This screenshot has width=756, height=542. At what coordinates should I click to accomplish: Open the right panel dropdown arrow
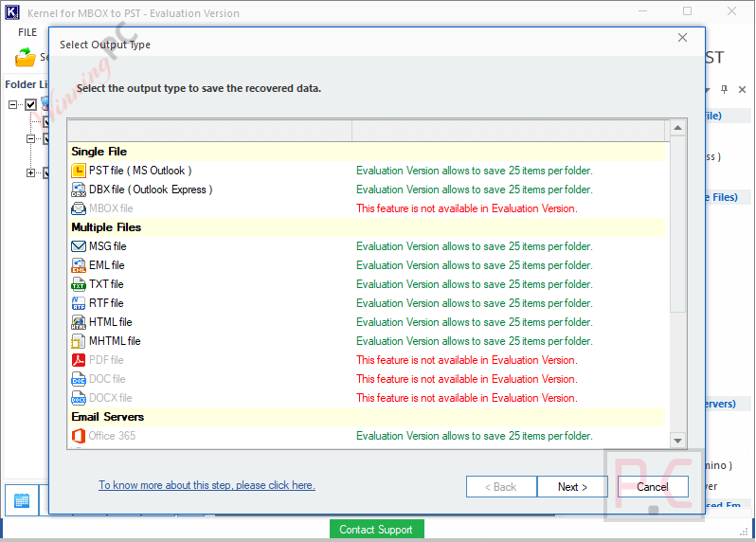point(708,90)
